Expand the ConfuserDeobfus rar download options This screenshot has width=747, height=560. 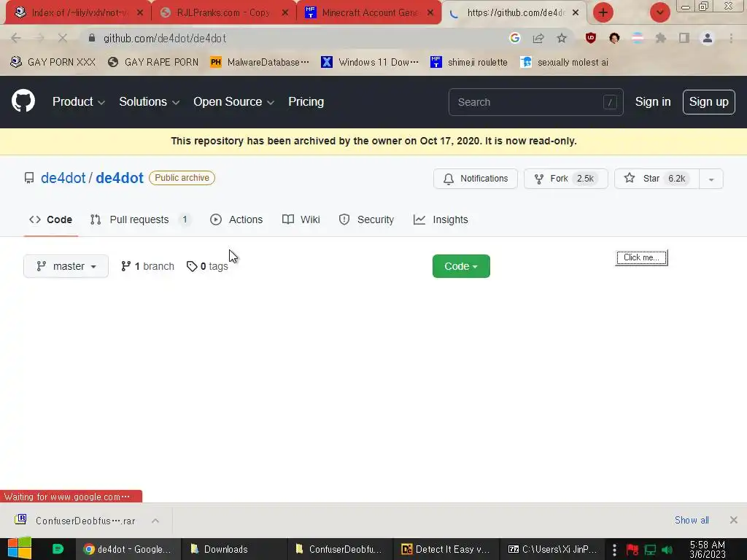155,521
